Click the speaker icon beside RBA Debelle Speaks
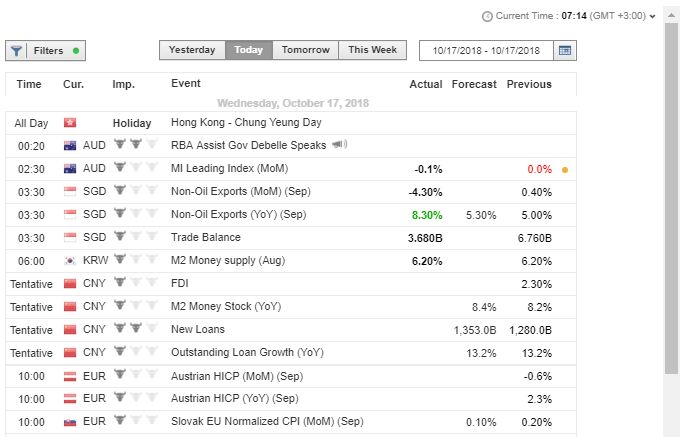Screen dimensions: 684x437 [x=340, y=145]
